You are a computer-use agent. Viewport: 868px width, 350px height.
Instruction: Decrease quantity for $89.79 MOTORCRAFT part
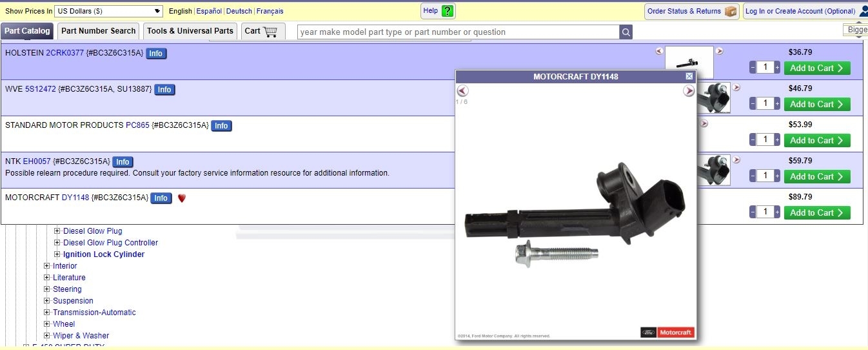[753, 212]
